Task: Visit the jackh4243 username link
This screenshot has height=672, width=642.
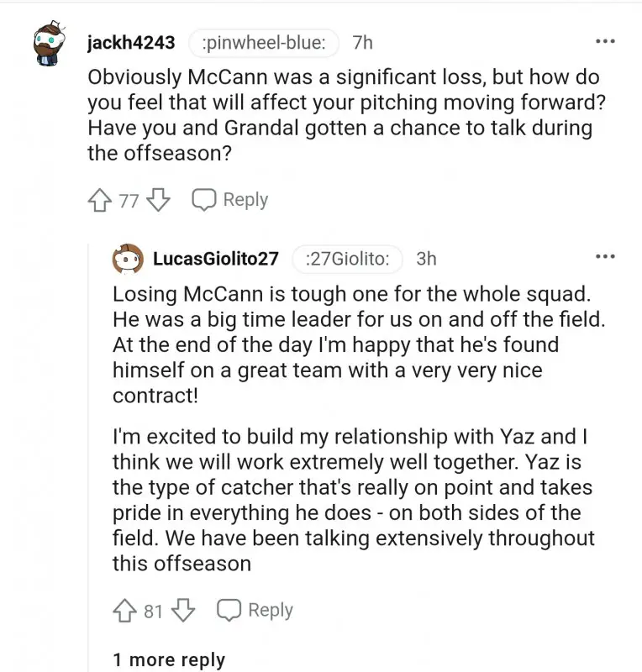Action: click(131, 42)
